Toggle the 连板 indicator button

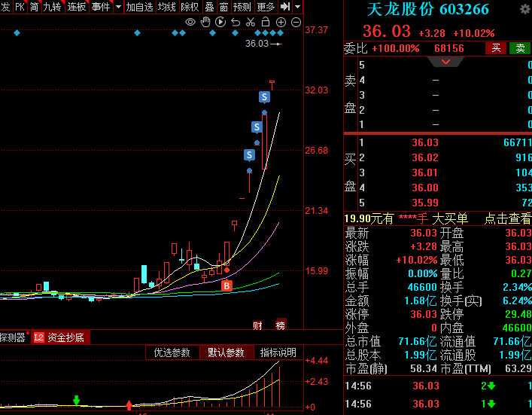[77, 7]
